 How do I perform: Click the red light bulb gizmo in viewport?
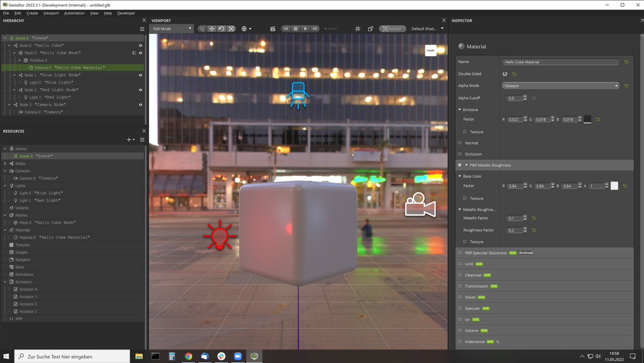pos(219,235)
